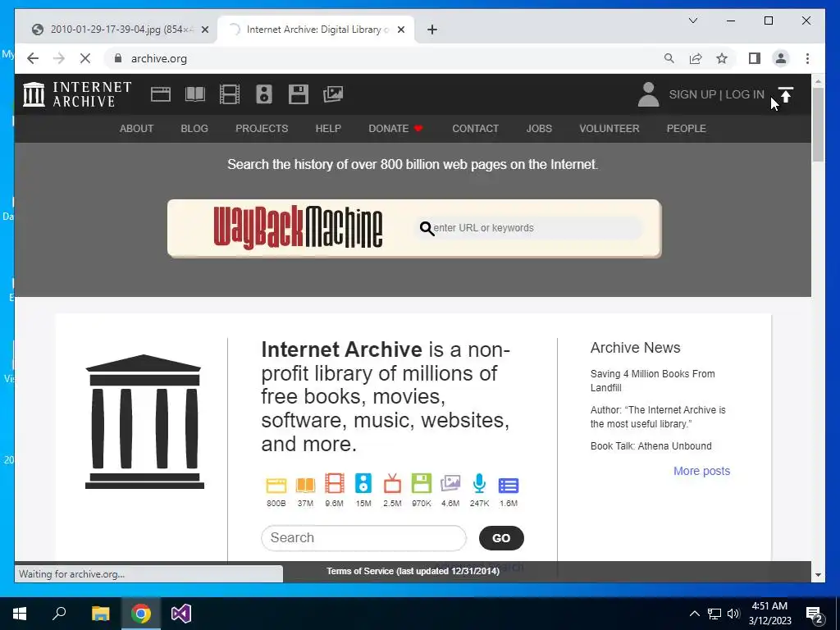Close the Internet Archive tab
Screen dimensions: 840x630
(400, 30)
